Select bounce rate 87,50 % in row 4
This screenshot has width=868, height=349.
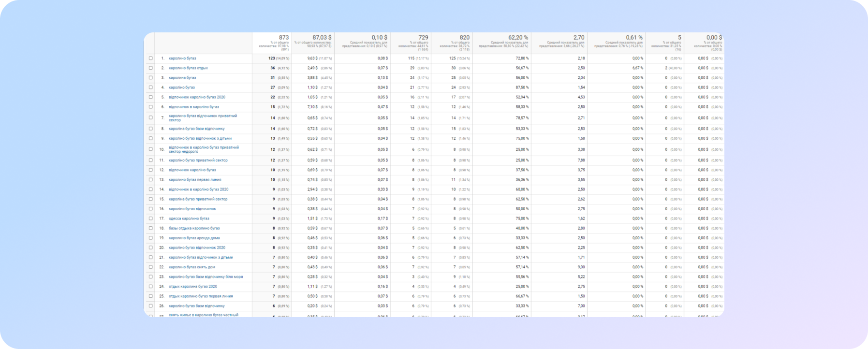pyautogui.click(x=522, y=87)
